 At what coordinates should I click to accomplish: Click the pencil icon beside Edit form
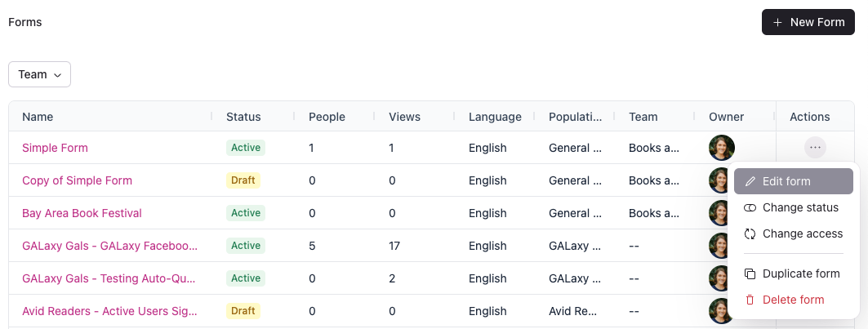point(750,181)
